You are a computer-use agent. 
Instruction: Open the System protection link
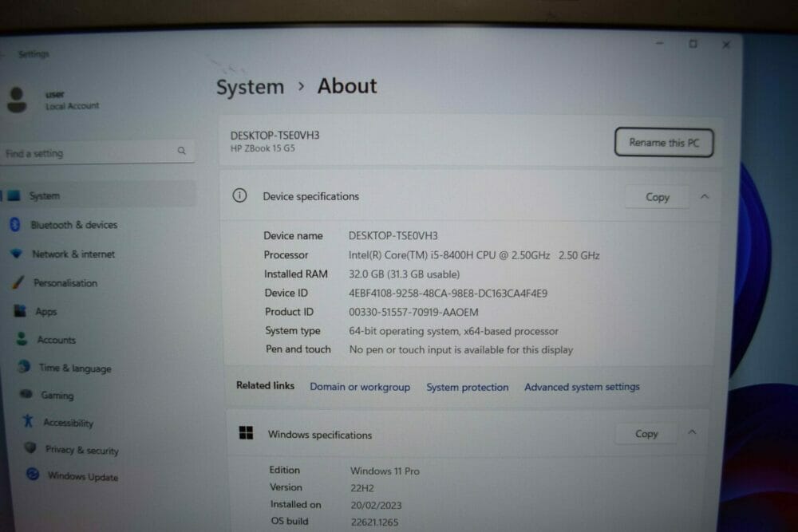(x=467, y=387)
